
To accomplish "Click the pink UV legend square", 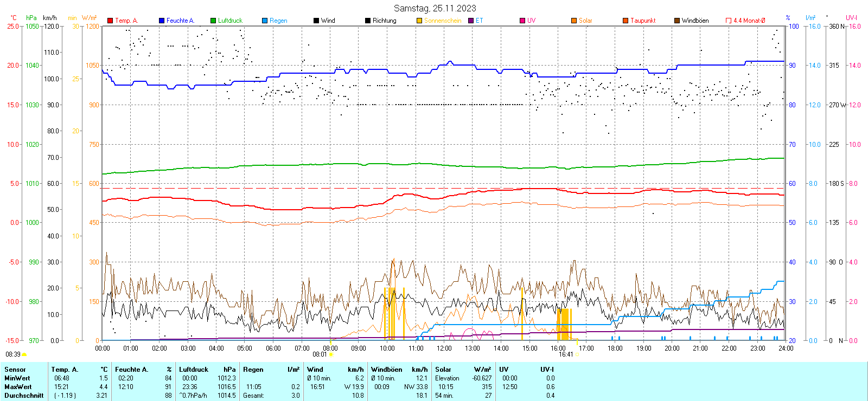I will [522, 21].
